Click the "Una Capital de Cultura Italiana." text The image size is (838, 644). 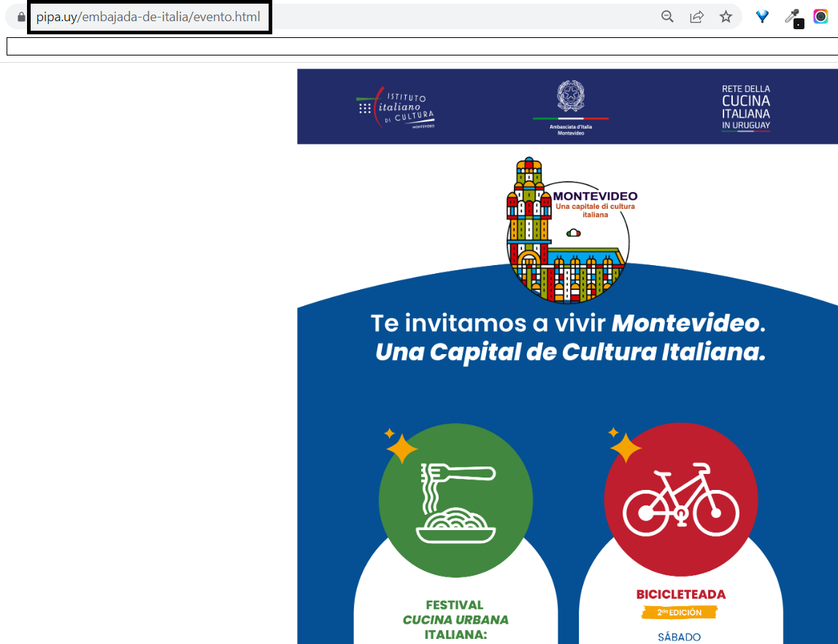point(570,352)
